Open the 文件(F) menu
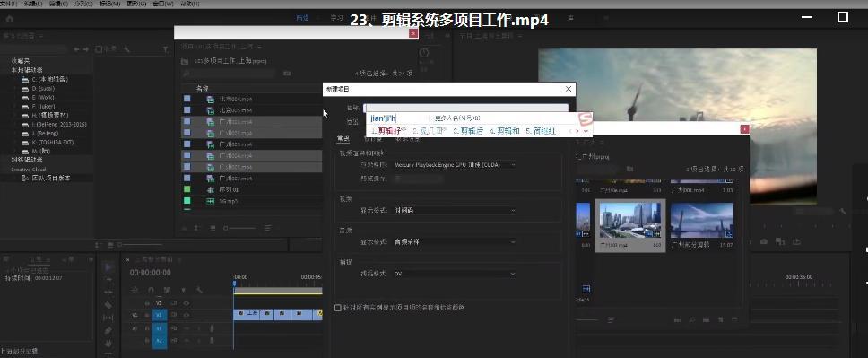 (9, 4)
